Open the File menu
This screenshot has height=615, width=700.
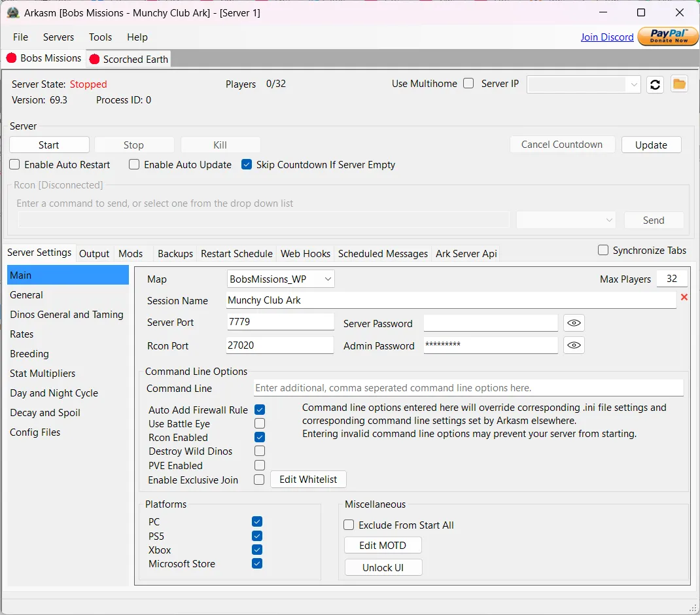tap(20, 37)
